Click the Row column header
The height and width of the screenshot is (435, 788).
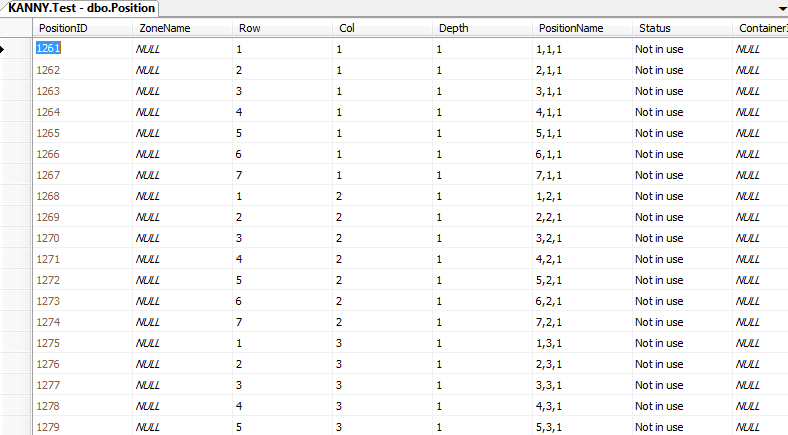pyautogui.click(x=282, y=28)
